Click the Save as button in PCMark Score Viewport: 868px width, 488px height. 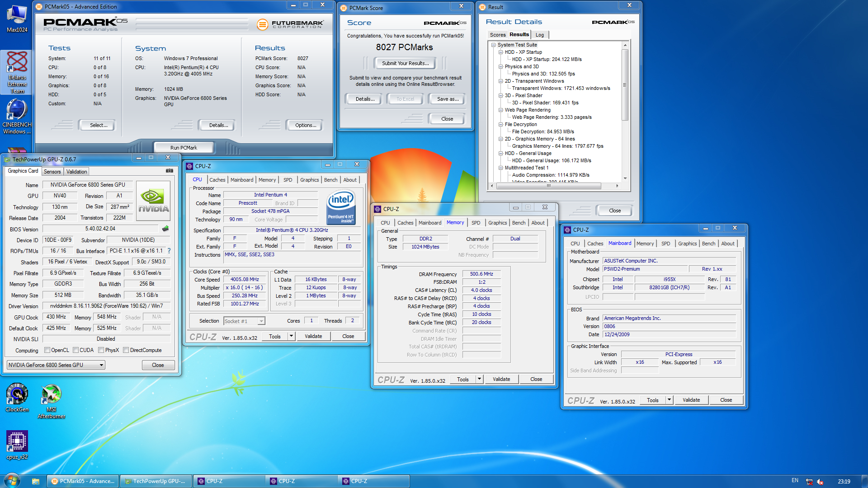tap(448, 99)
